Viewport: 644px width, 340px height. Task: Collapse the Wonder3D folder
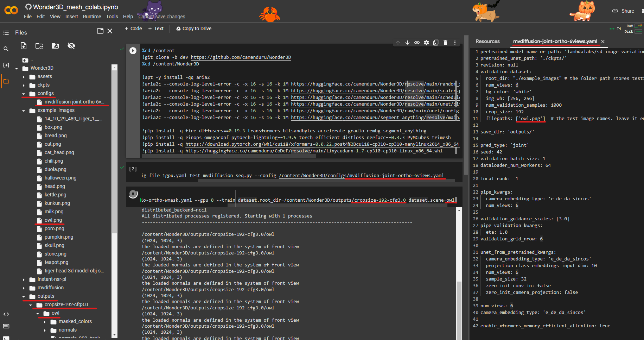[x=17, y=68]
